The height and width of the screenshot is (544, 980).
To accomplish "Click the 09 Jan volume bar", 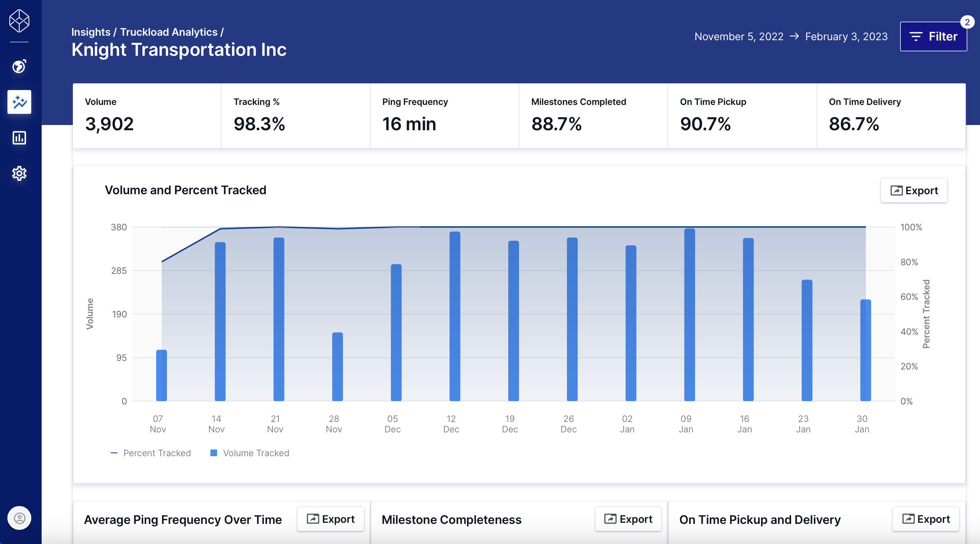I will (x=689, y=314).
